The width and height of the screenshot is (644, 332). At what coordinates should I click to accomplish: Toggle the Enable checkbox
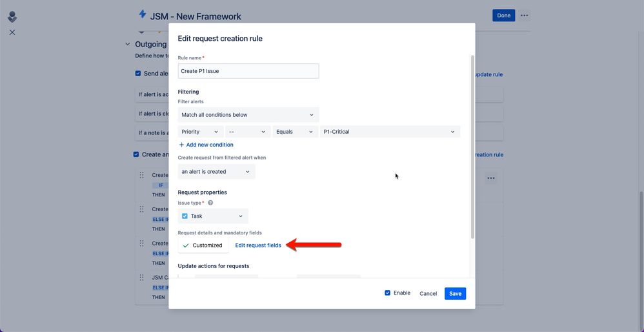(387, 293)
